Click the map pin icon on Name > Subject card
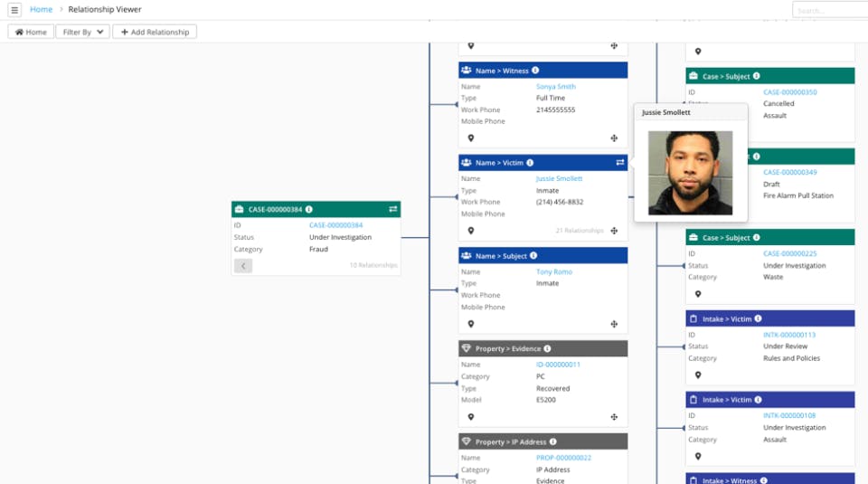The height and width of the screenshot is (484, 868). coord(470,324)
